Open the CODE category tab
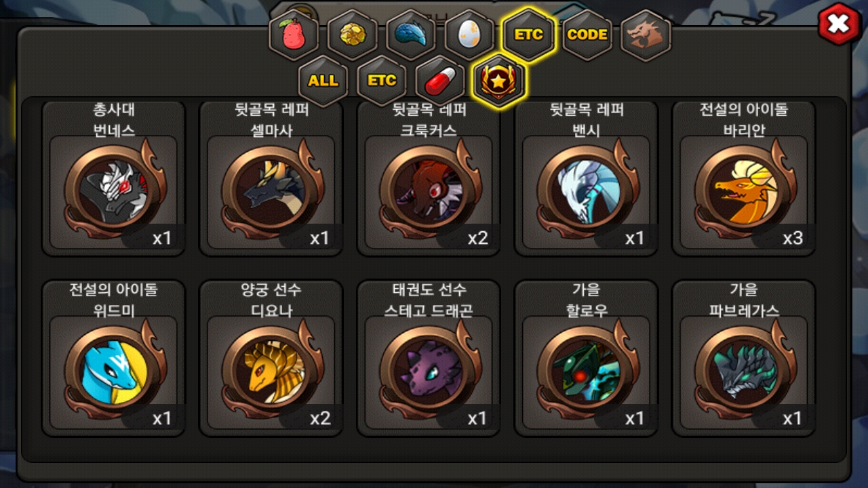Image resolution: width=868 pixels, height=488 pixels. (x=587, y=35)
